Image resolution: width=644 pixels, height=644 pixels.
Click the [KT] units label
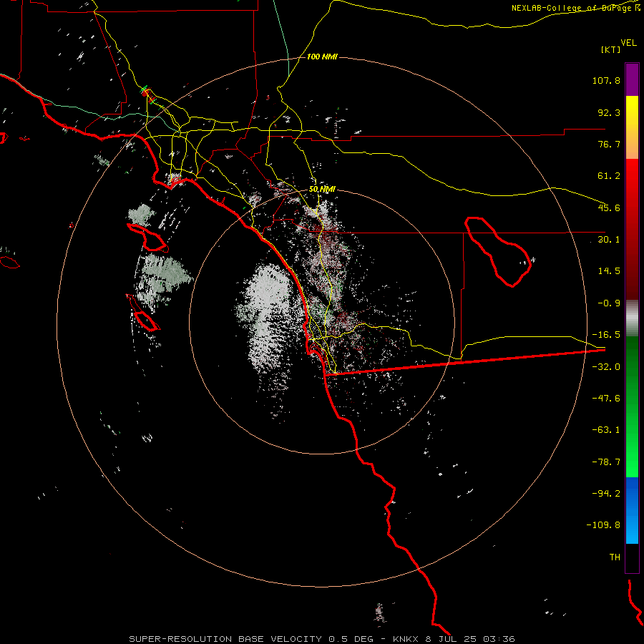[x=611, y=49]
